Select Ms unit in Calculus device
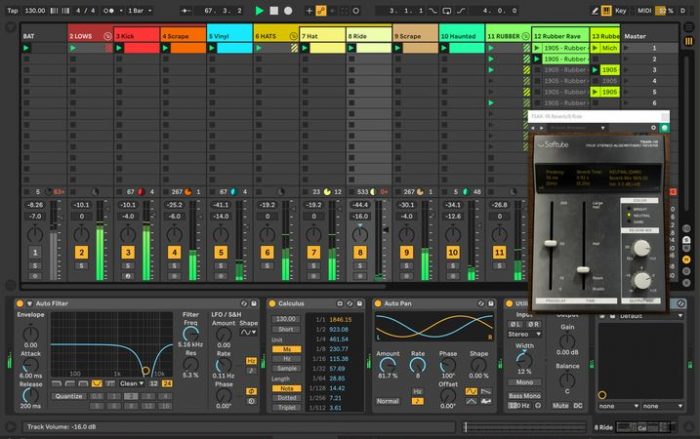Viewport: 700px width, 439px height. (287, 349)
